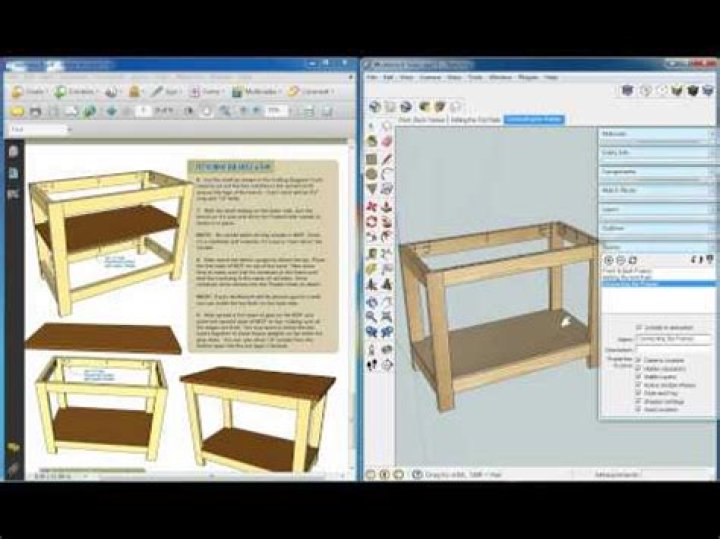
Task: Toggle Camera Location checkbox
Action: 638,360
